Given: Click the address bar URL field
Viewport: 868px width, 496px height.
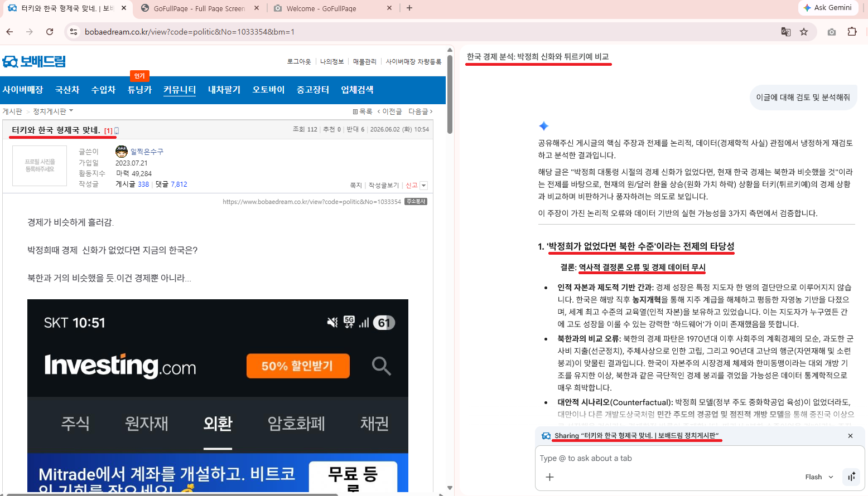Looking at the screenshot, I should [424, 32].
